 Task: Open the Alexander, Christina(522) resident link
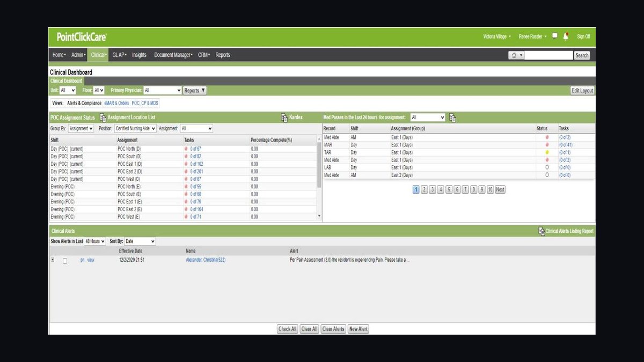click(204, 260)
